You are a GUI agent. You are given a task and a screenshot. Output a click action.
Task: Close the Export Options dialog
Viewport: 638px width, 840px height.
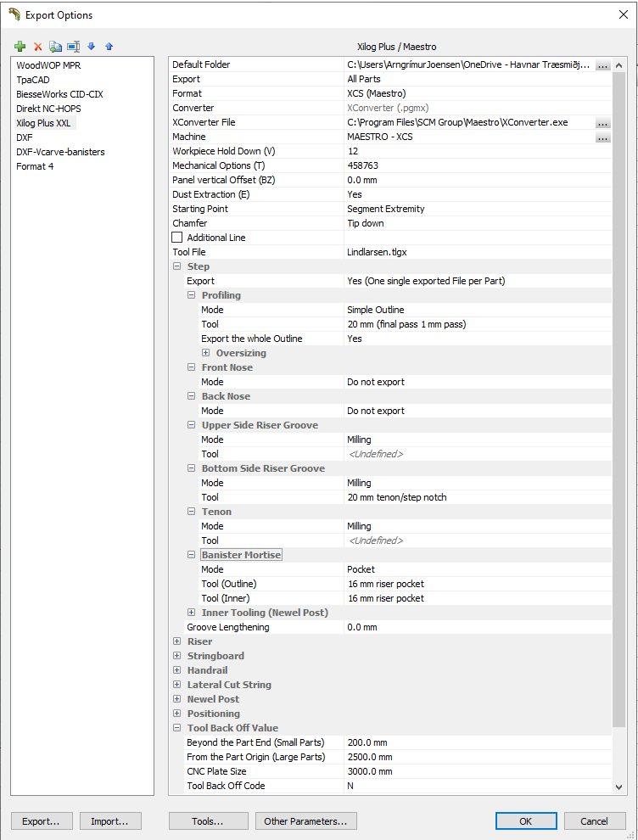624,14
